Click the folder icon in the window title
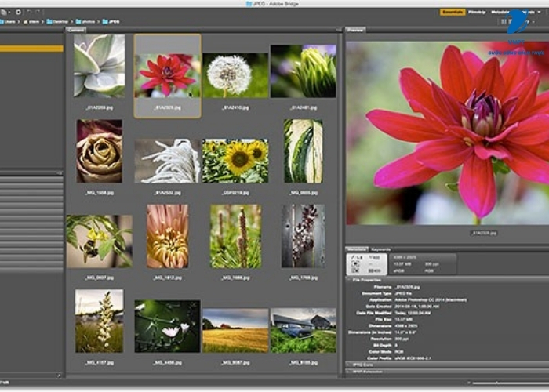Viewport: 549px width, 392px height. (x=249, y=4)
